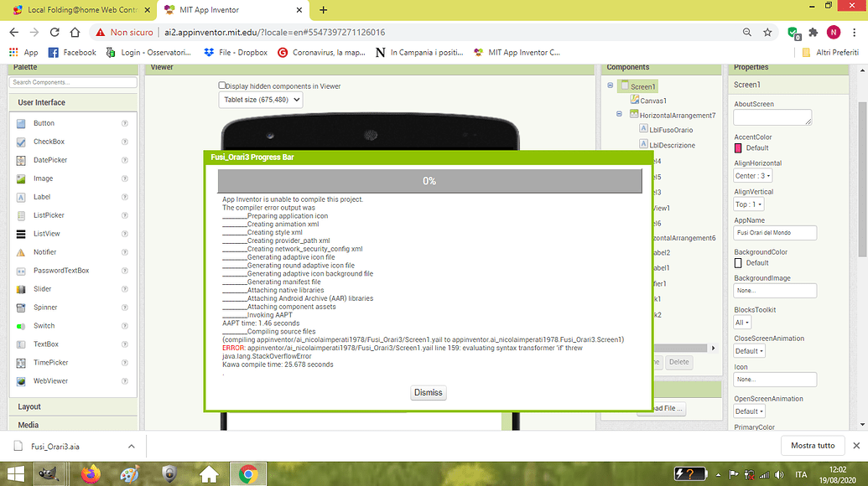
Task: Open Altri Preferiti bookmarks folder
Action: pyautogui.click(x=830, y=53)
